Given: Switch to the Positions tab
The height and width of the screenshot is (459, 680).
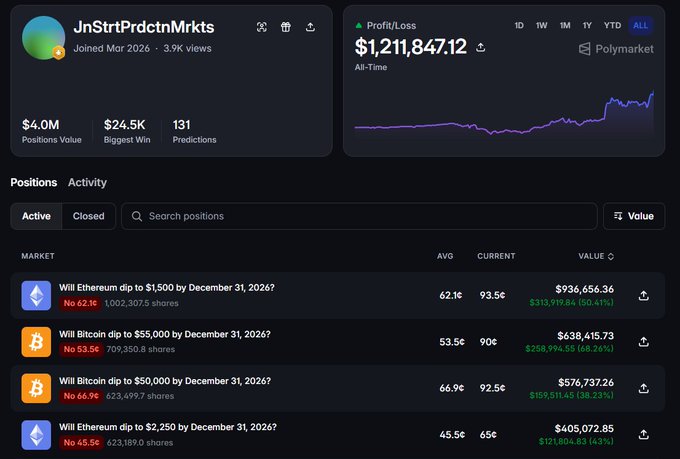Looking at the screenshot, I should tap(34, 183).
